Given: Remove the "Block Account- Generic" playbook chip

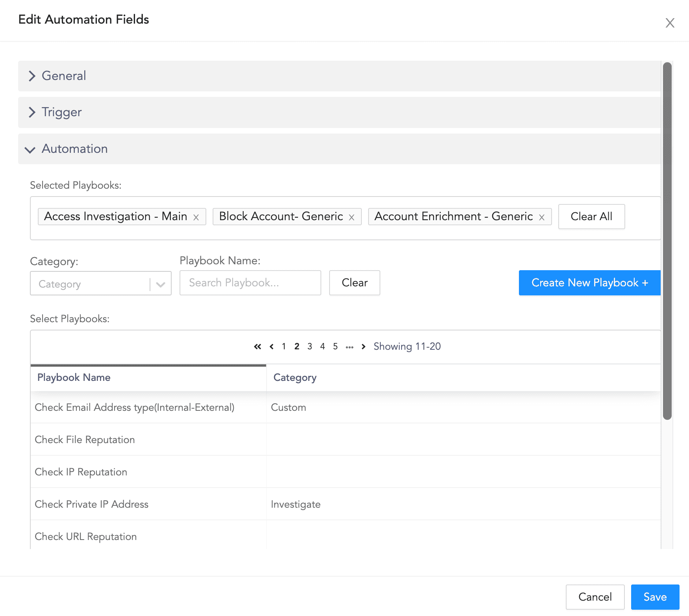Looking at the screenshot, I should click(352, 217).
